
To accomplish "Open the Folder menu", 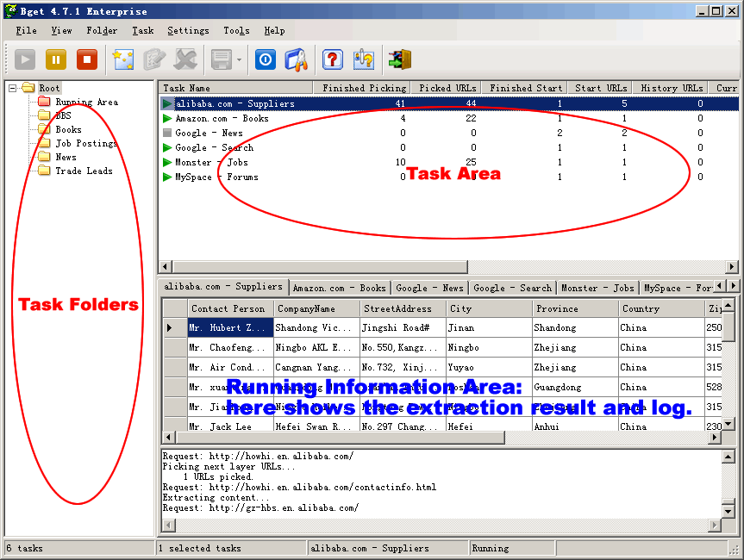I will point(102,31).
